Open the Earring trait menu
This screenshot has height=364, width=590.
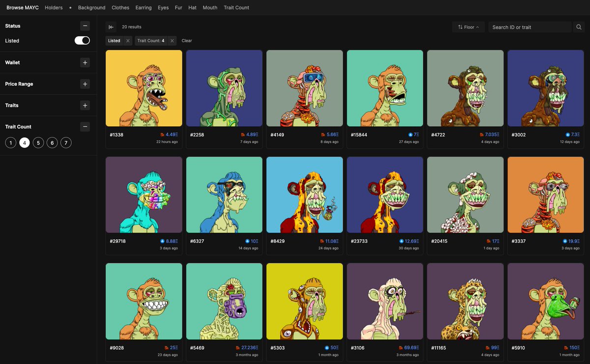click(144, 7)
